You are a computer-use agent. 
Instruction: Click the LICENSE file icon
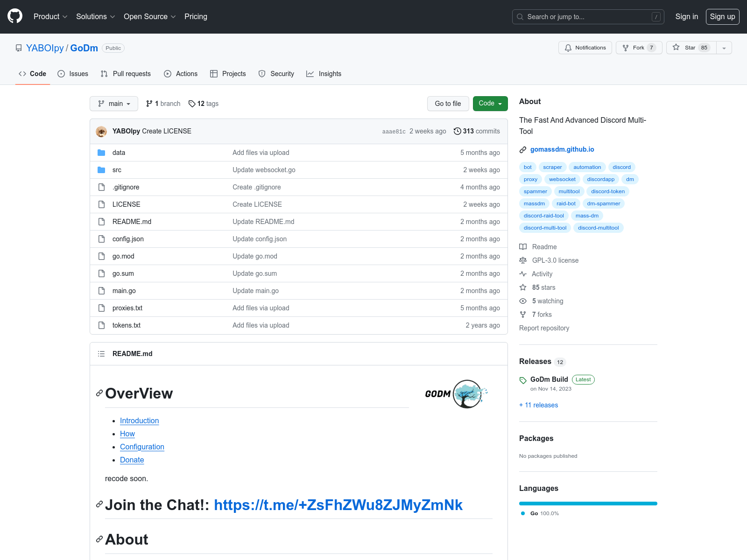(101, 204)
